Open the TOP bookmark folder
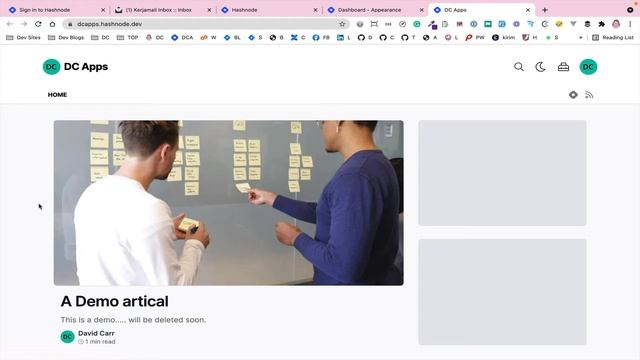 pos(127,37)
